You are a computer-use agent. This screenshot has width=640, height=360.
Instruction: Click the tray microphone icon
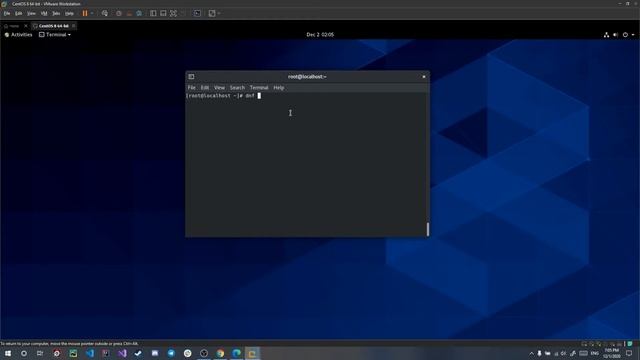click(539, 353)
